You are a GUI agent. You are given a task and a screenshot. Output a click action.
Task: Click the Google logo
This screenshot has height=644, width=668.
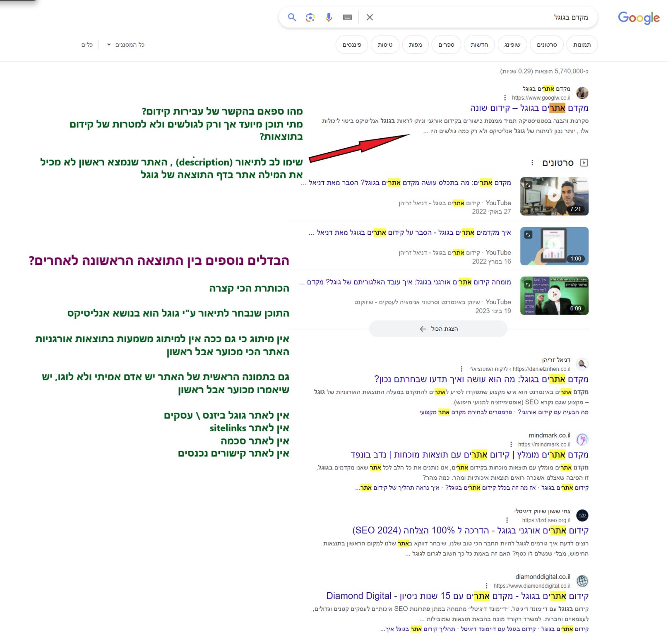coord(639,18)
